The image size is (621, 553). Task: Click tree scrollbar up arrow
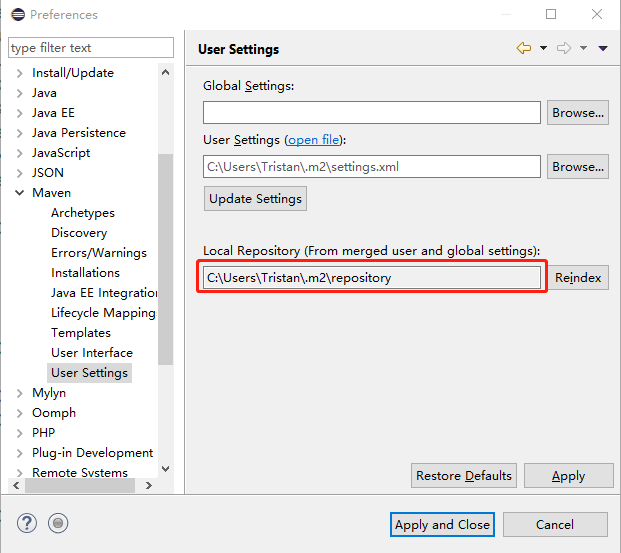click(166, 72)
